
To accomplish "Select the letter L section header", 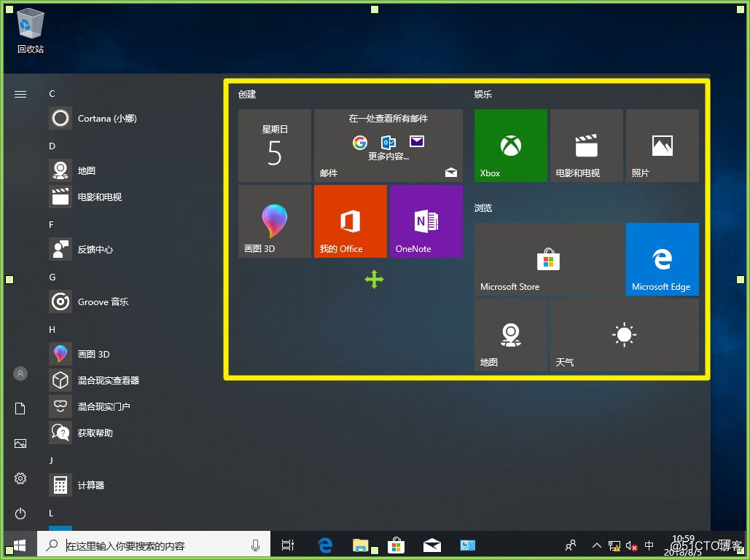I will (x=51, y=513).
